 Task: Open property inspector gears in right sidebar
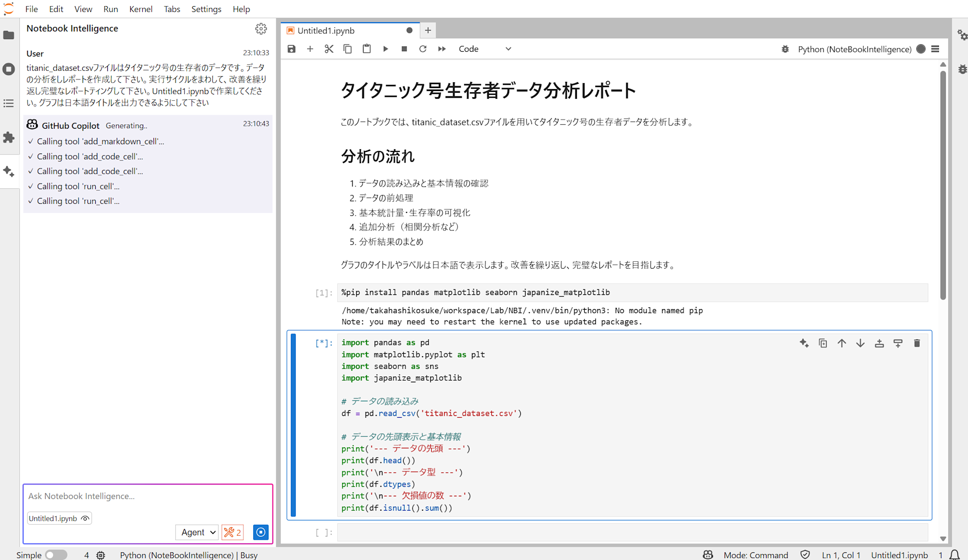coord(962,35)
